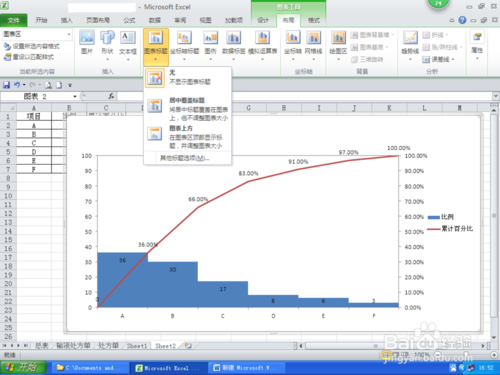Minimize the ribbon using the caret icon
This screenshot has height=375, width=500.
pyautogui.click(x=452, y=21)
